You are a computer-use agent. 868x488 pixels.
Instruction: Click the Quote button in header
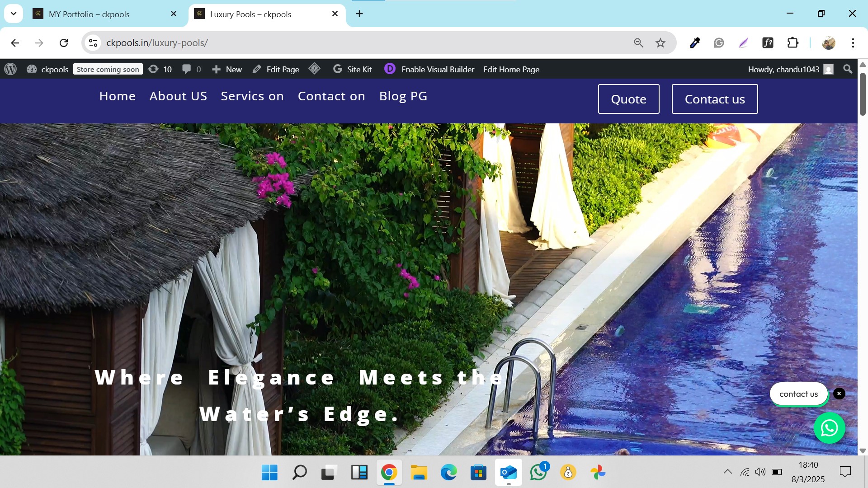628,99
